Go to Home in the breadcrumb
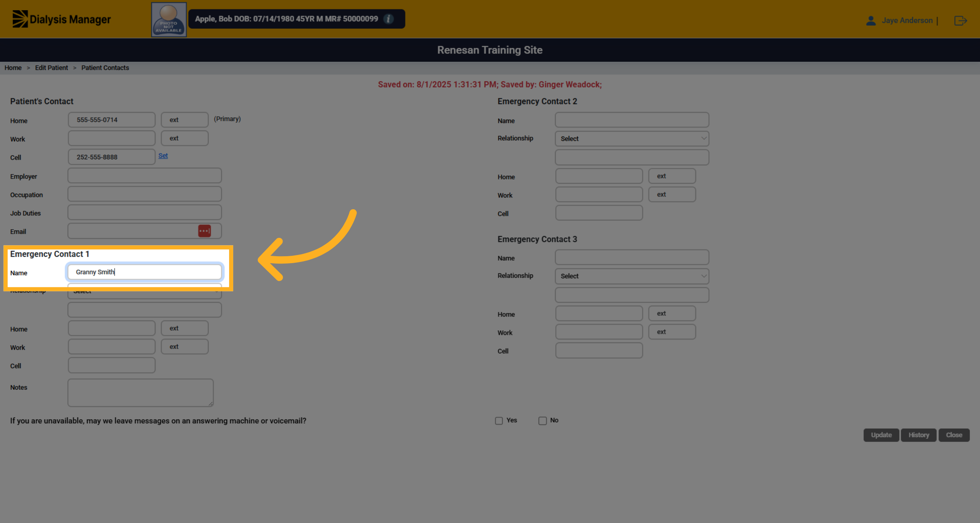Screen dimensions: 980x523 pos(13,68)
